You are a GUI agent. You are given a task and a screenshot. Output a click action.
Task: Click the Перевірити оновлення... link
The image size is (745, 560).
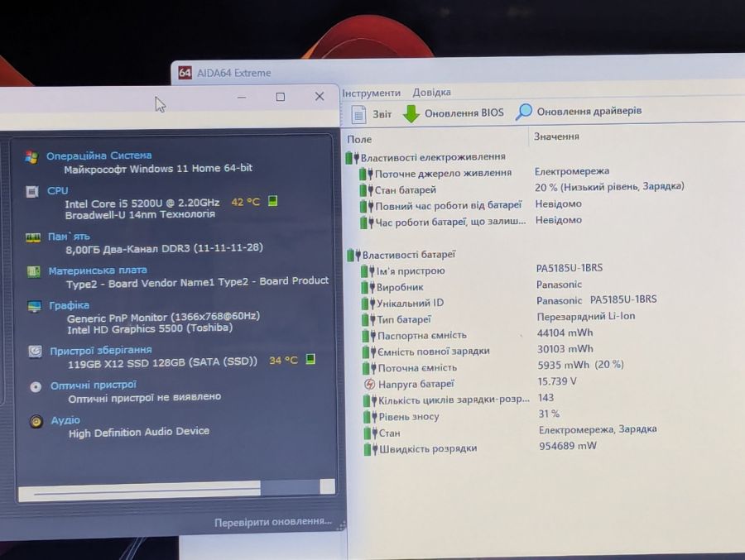pos(273,522)
